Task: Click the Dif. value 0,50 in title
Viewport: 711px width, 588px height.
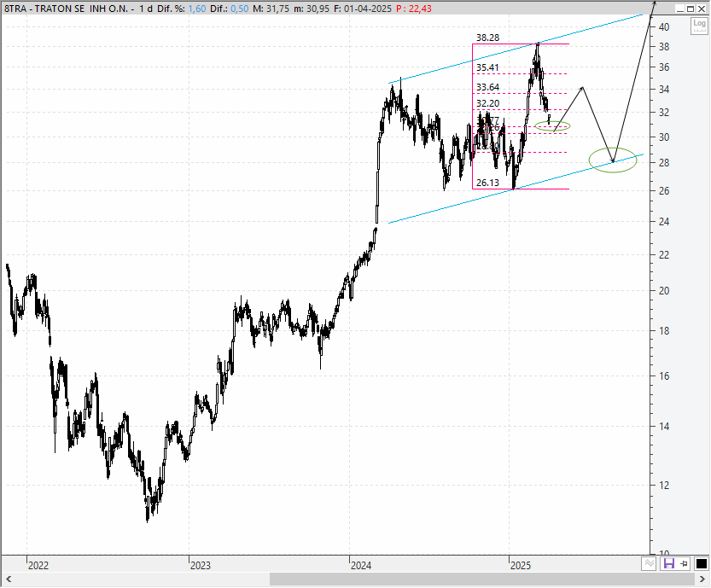Action: 239,9
